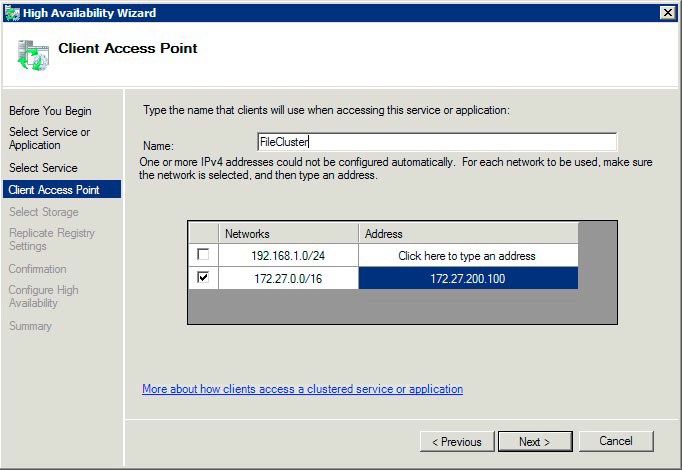
Task: Go to the Select Service step
Action: [43, 168]
